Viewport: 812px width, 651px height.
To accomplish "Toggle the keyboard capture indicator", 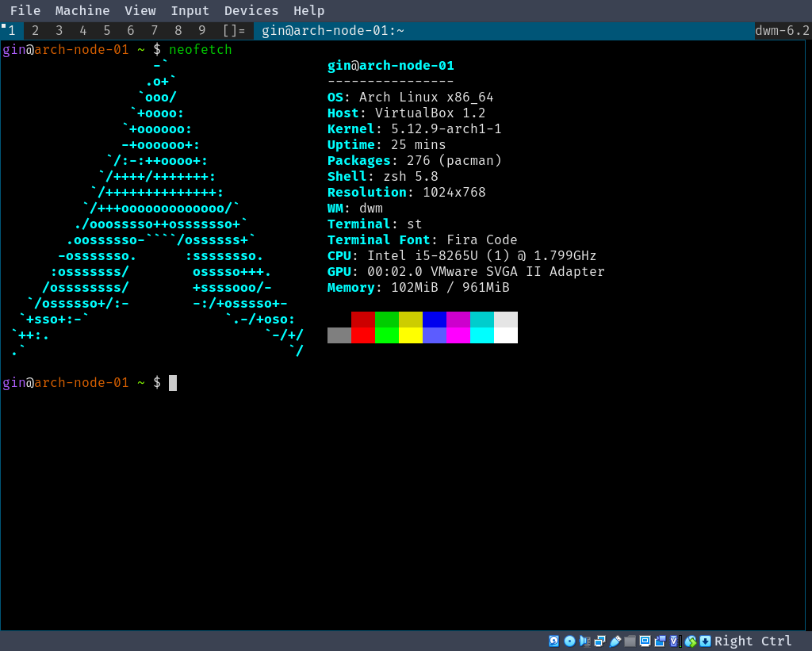I will coord(705,641).
